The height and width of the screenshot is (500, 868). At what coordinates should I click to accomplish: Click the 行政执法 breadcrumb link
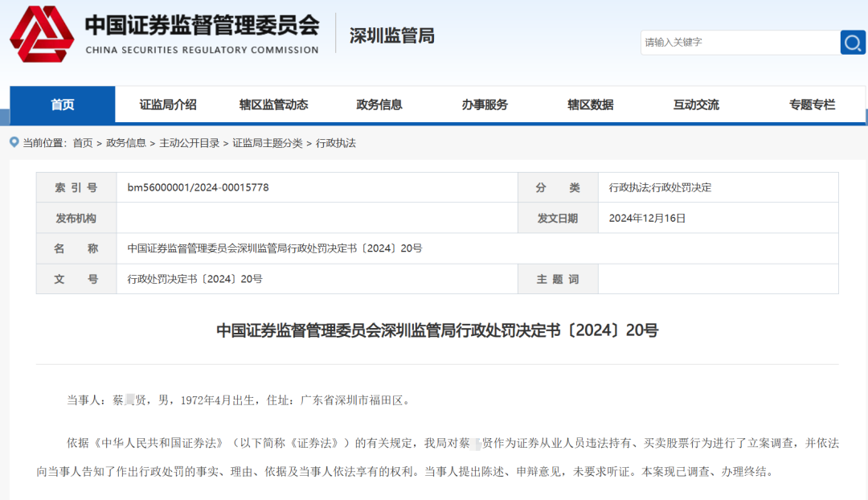pos(336,143)
